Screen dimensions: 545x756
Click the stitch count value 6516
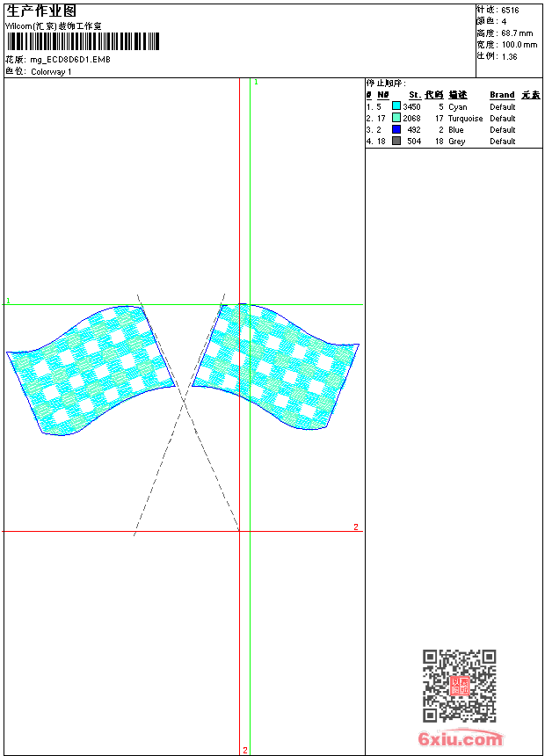510,10
